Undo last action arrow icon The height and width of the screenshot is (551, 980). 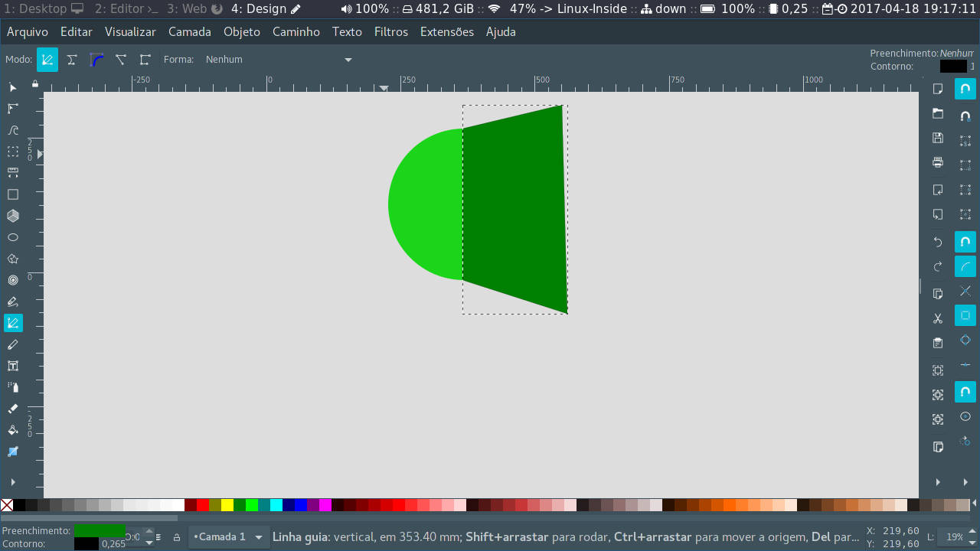tap(938, 242)
